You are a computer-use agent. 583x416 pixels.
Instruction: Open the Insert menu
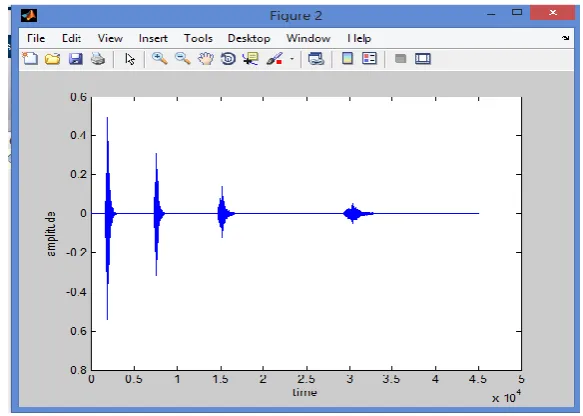[153, 38]
